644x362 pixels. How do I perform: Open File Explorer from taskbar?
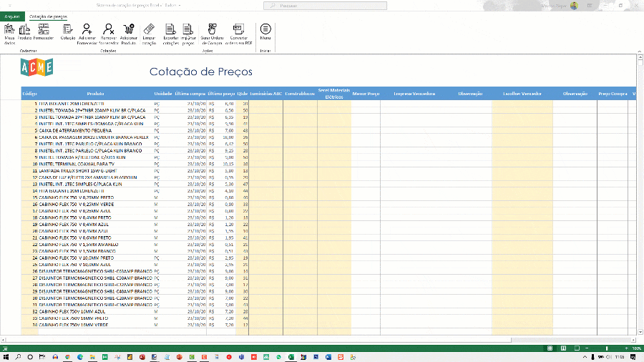coord(92,357)
